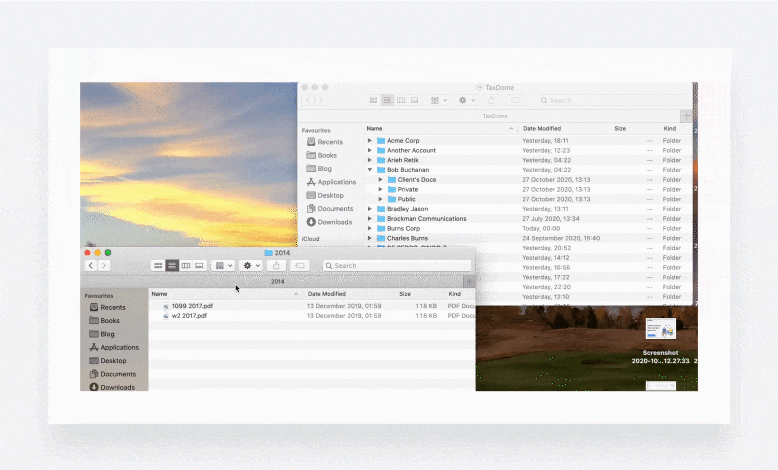Click Share icon in 2014 window toolbar
Screen dimensions: 778x470
(275, 265)
